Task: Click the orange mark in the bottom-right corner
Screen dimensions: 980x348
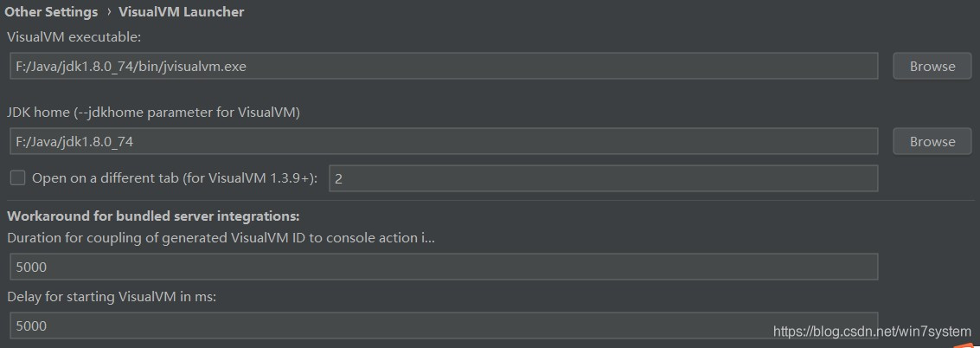Action: (972, 344)
